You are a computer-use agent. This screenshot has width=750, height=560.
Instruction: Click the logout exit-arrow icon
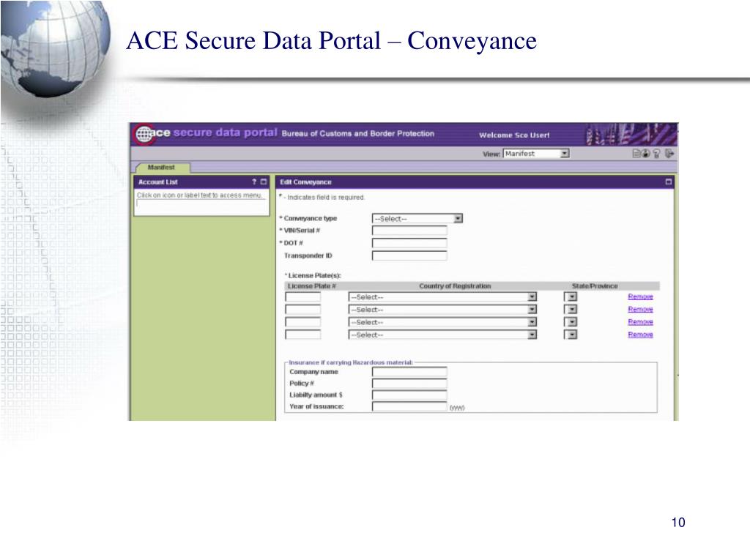(x=669, y=154)
